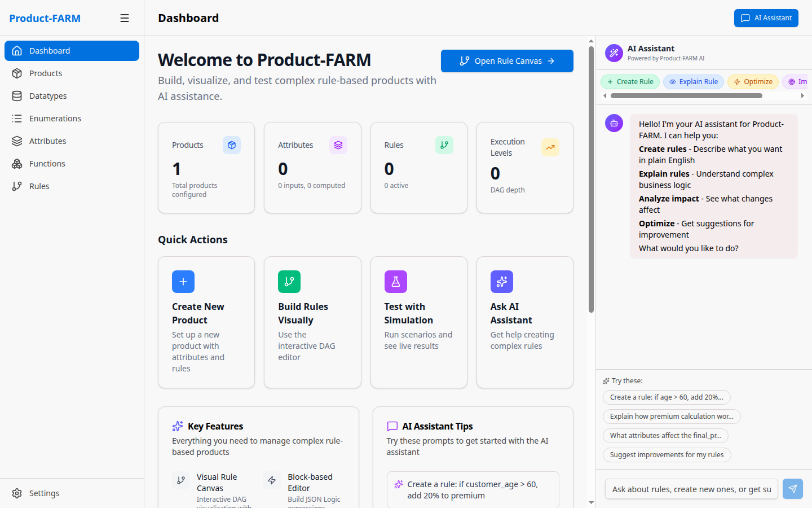Viewport: 812px width, 508px height.
Task: Click the cube icon on the Products card
Action: [x=232, y=145]
